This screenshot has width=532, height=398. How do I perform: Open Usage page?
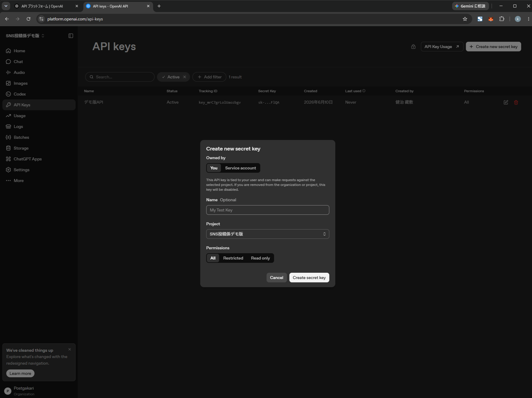coord(39,116)
